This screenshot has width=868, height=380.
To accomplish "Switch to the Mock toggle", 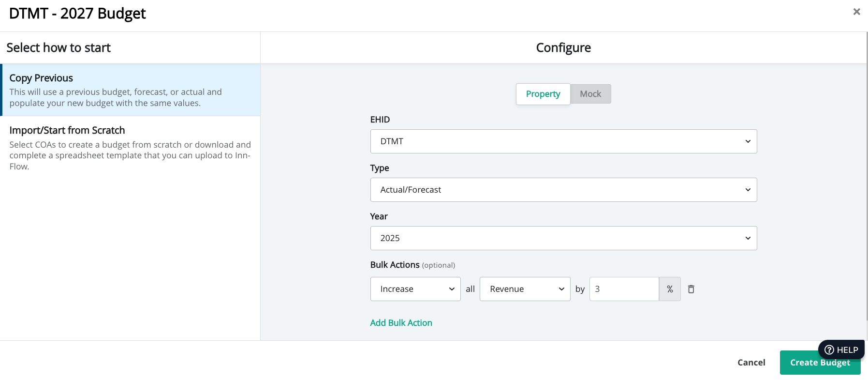I will 590,94.
